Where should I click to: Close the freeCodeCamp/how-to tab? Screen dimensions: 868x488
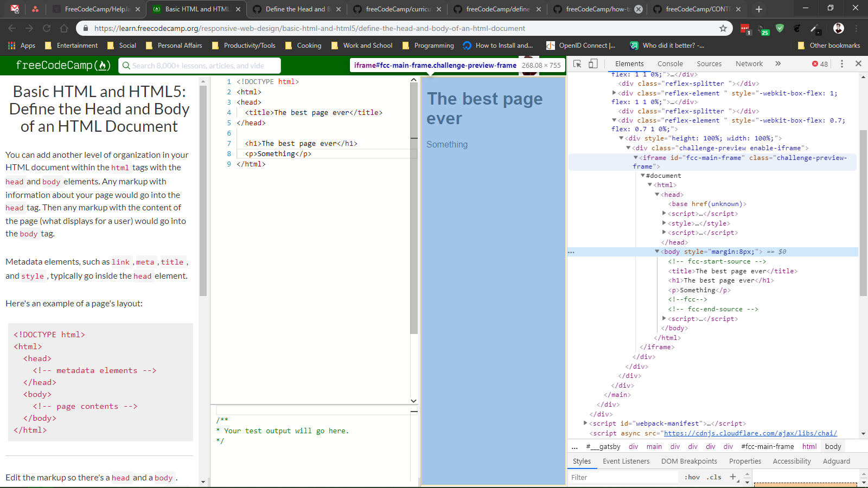point(639,9)
